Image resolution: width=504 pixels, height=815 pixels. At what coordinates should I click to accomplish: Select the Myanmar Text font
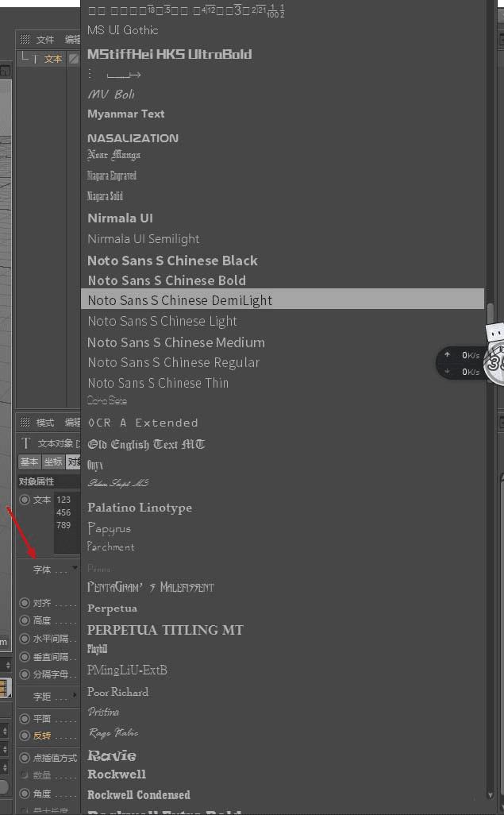pyautogui.click(x=125, y=114)
